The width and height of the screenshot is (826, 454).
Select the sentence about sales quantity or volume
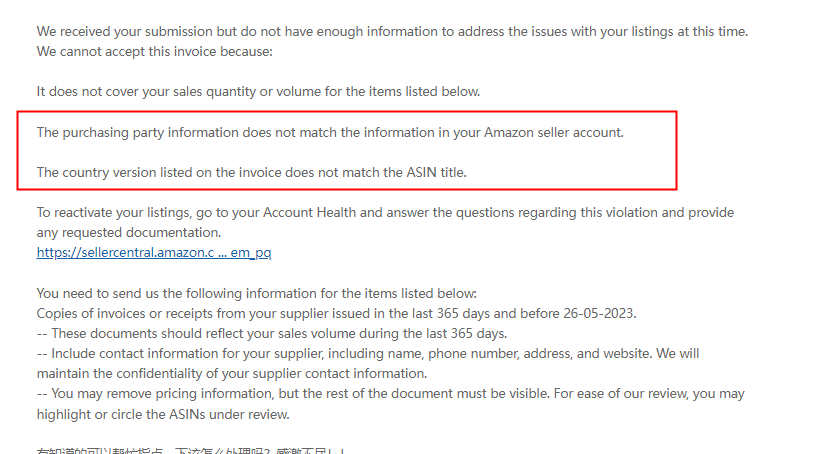tap(258, 92)
